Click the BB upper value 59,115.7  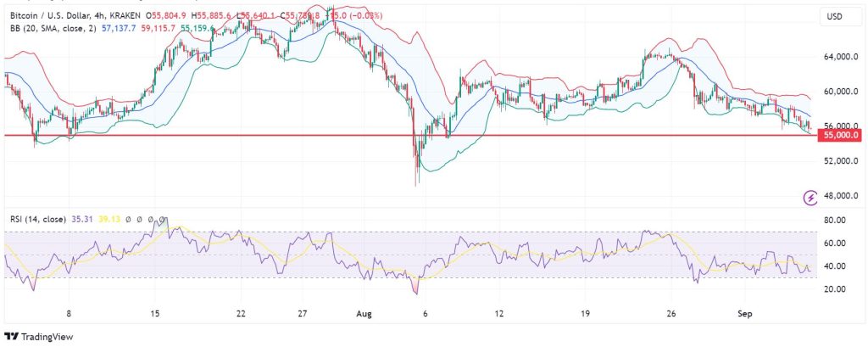[159, 27]
